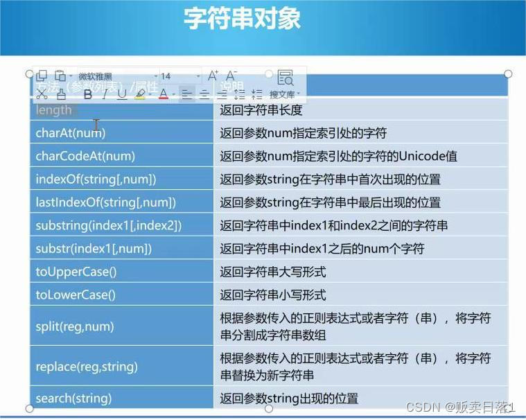
Task: Click the Paste icon in the mini toolbar
Action: coord(60,76)
